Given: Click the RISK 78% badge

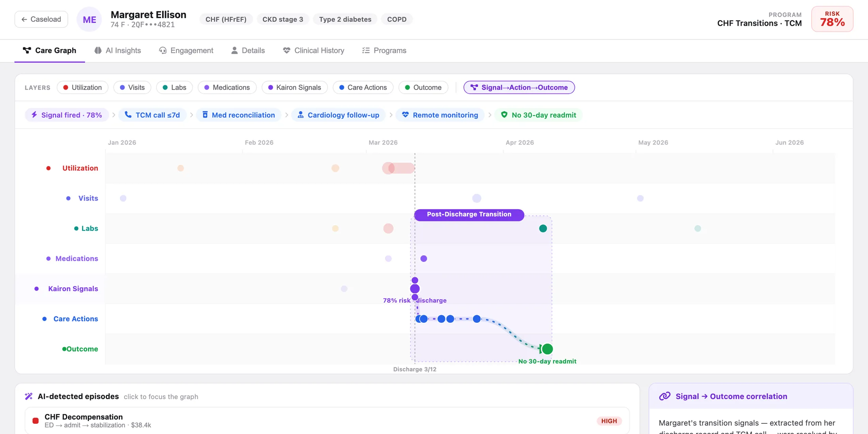Looking at the screenshot, I should 832,19.
